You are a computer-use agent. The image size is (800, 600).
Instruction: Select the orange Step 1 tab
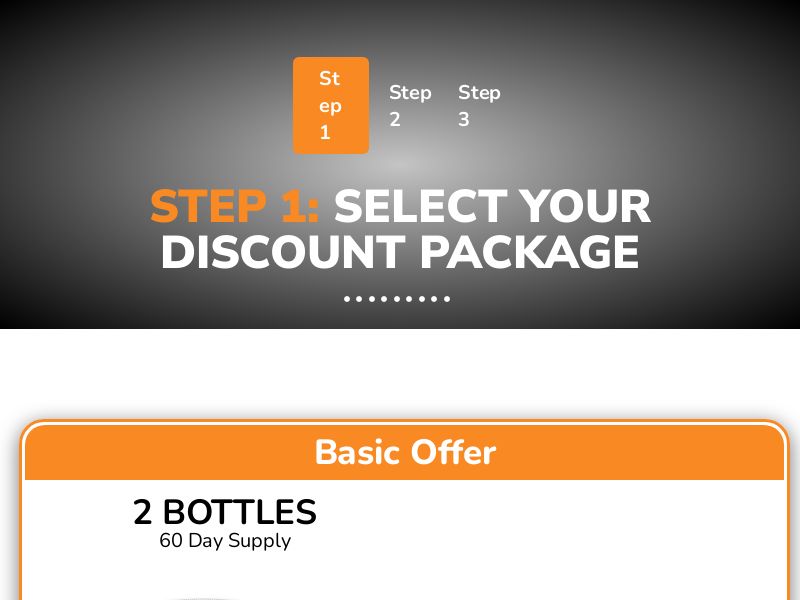pos(331,105)
